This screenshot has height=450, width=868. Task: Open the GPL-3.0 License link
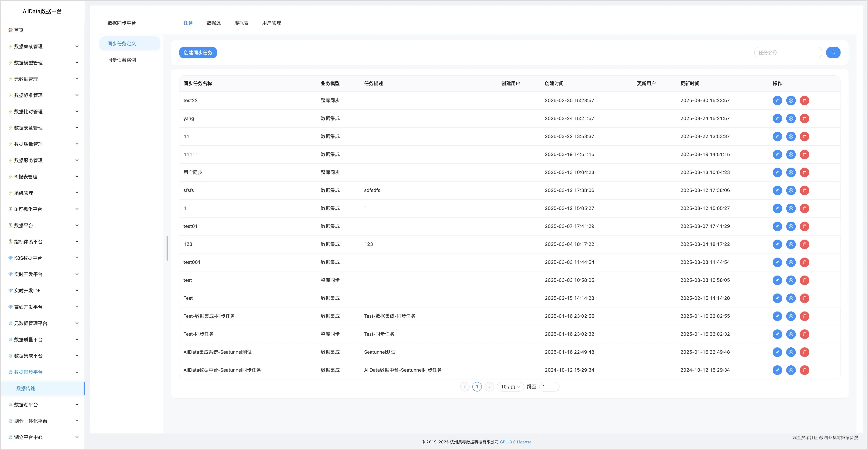coord(515,442)
